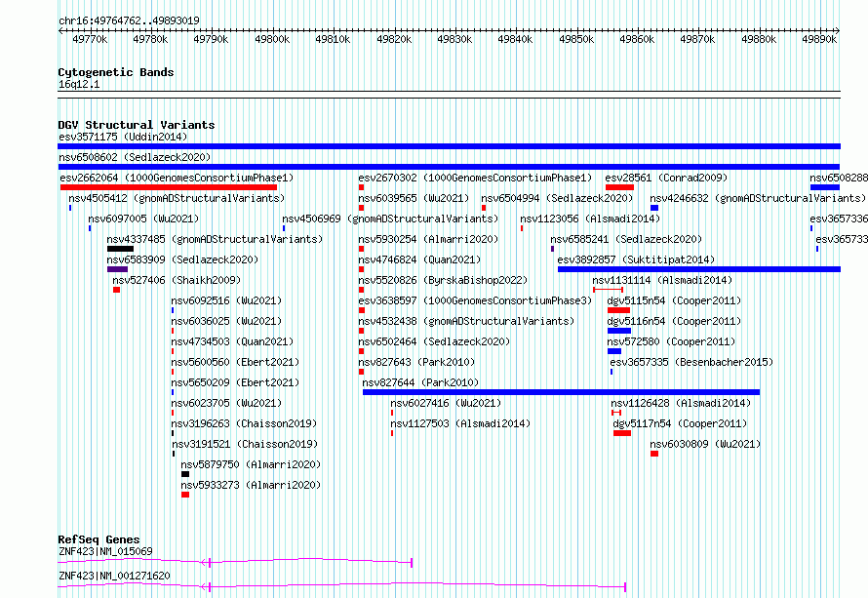Click the esv3571175 (Uddin2014) variant label
This screenshot has width=868, height=598.
[x=123, y=137]
